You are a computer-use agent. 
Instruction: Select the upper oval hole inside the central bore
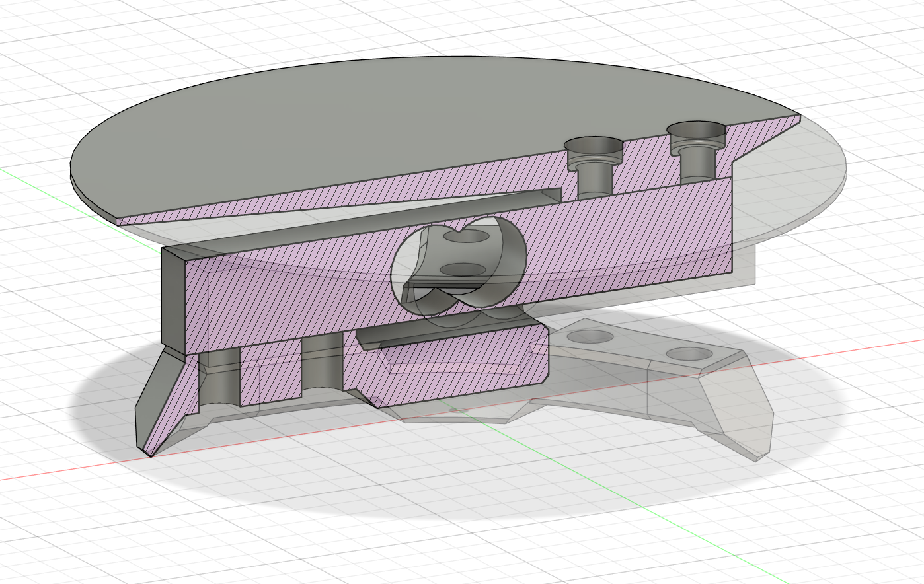(467, 236)
